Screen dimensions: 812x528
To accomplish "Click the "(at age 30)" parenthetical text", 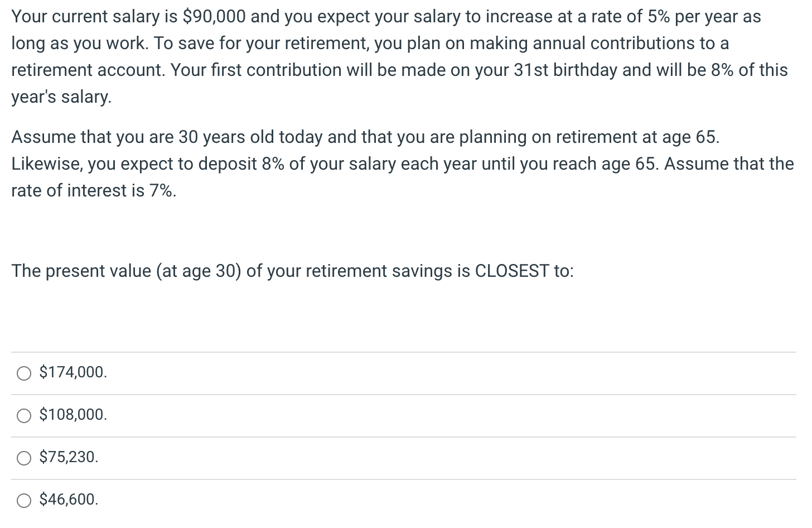I will pos(199,271).
